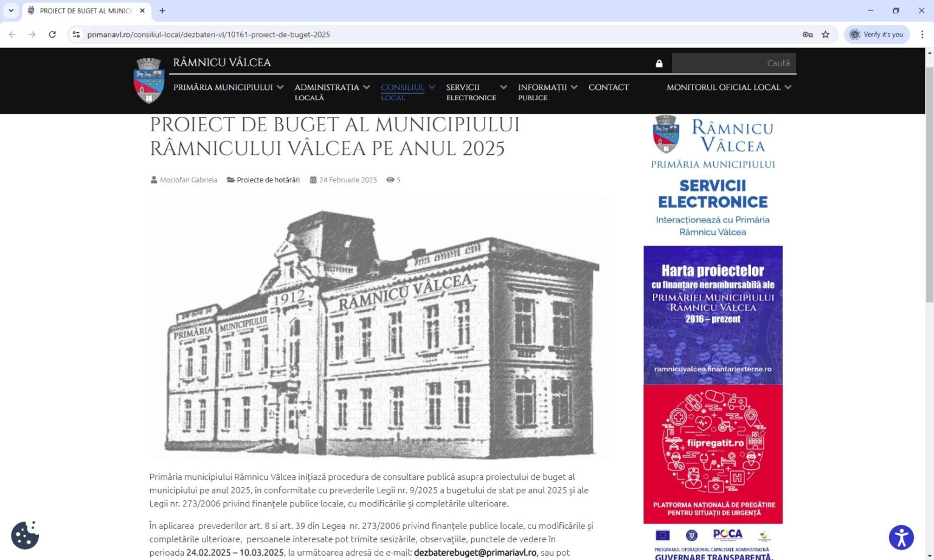Bookmark this page with star icon

click(x=825, y=35)
